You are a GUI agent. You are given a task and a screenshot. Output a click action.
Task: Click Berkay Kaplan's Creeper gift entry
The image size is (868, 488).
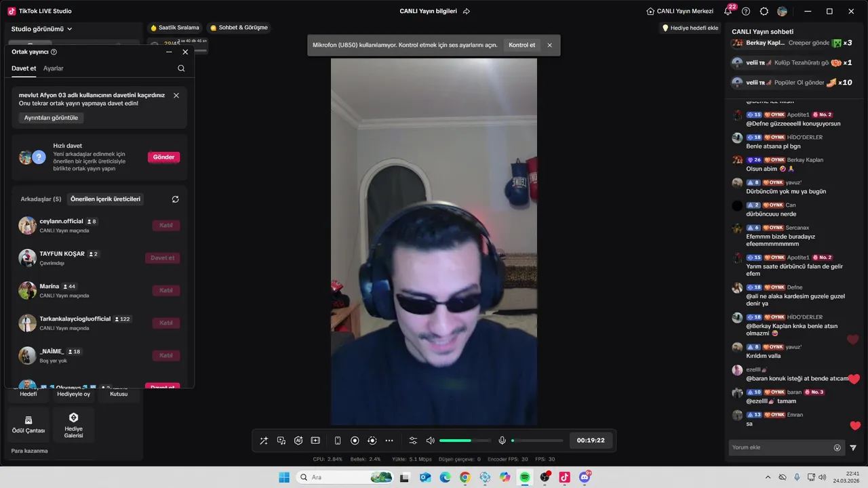pyautogui.click(x=792, y=43)
